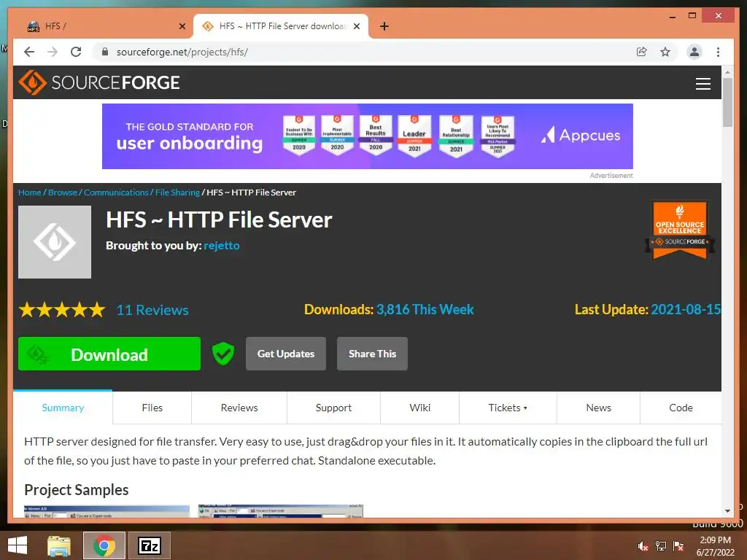This screenshot has width=747, height=560.
Task: Click the Get Updates button
Action: [x=286, y=354]
